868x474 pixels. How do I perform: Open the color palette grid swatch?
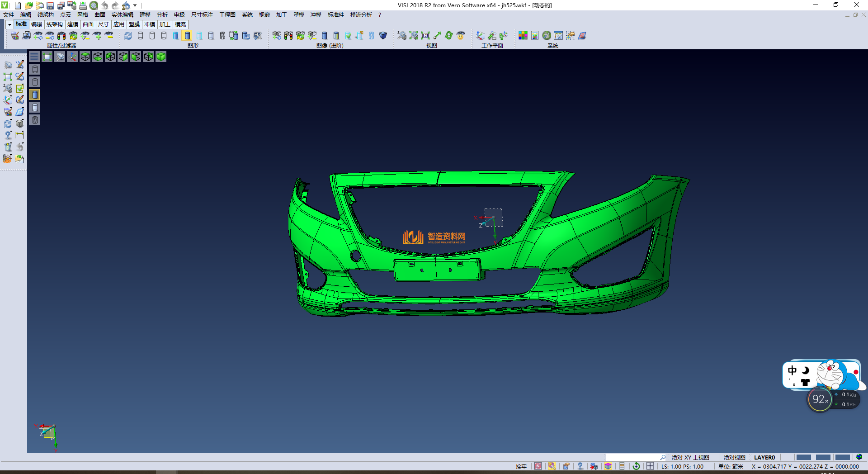523,36
